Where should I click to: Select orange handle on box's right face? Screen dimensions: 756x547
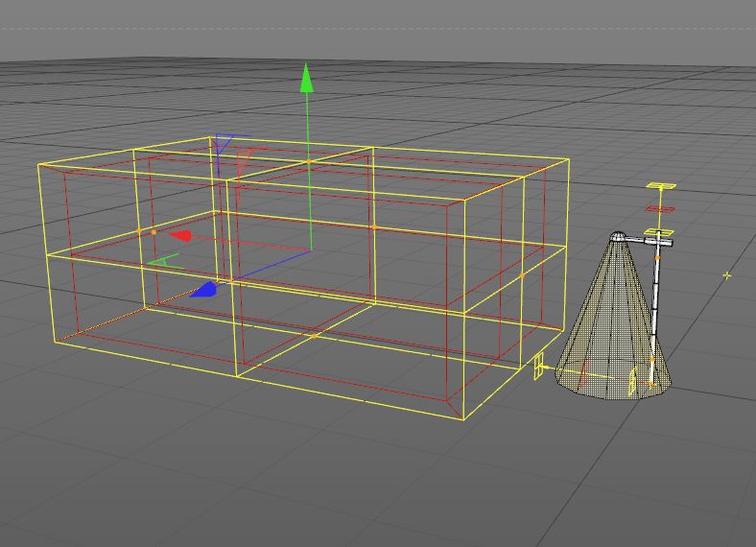tap(522, 276)
